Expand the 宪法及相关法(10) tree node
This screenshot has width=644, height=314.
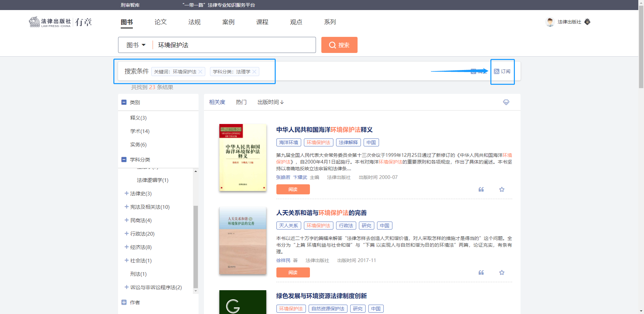pos(126,207)
